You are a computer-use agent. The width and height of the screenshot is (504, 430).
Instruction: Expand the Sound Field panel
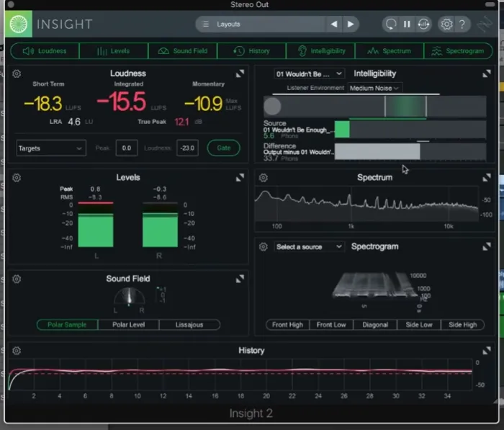[240, 279]
